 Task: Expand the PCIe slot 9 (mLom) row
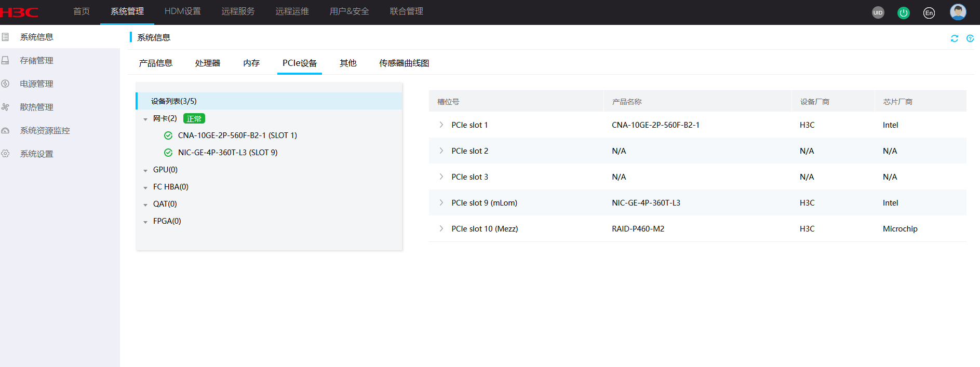tap(441, 202)
